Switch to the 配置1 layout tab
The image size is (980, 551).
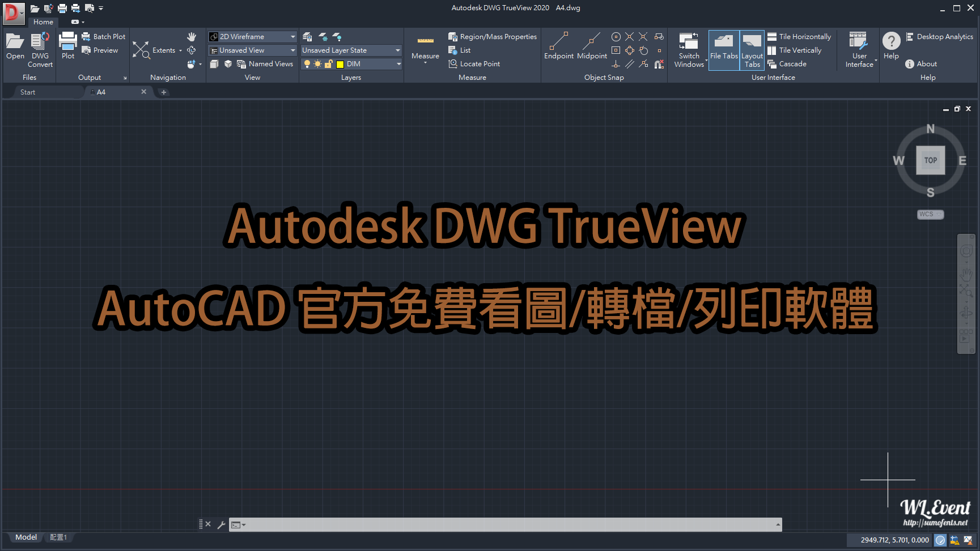pyautogui.click(x=58, y=537)
